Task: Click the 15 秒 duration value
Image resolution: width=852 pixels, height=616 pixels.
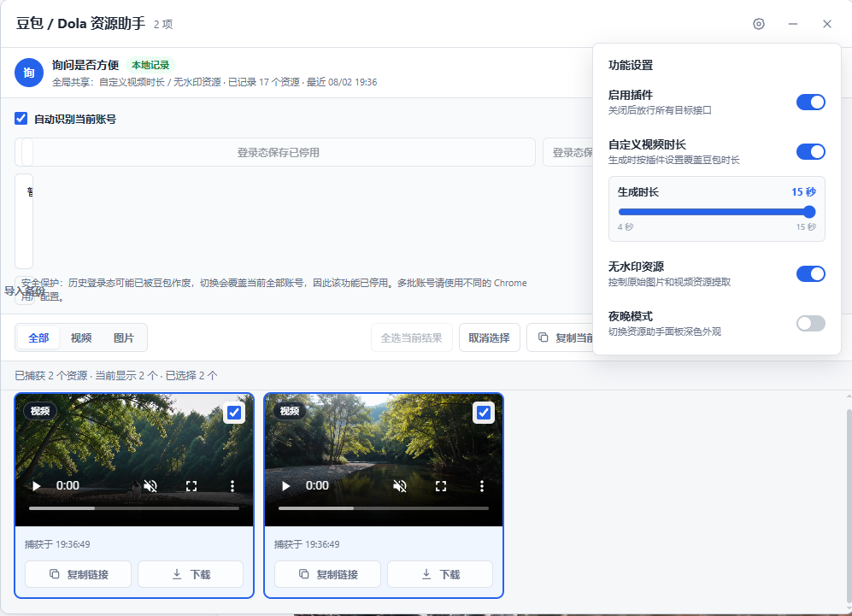Action: pos(803,191)
